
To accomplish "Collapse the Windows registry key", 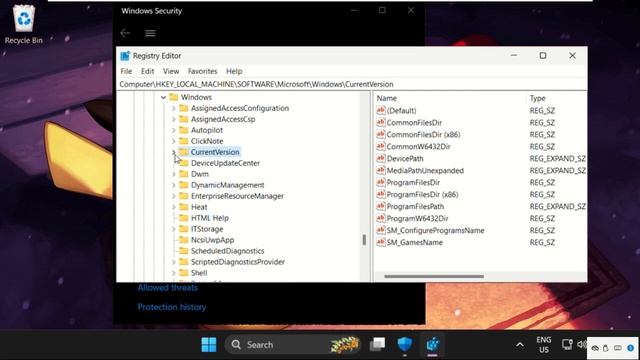I will [163, 97].
